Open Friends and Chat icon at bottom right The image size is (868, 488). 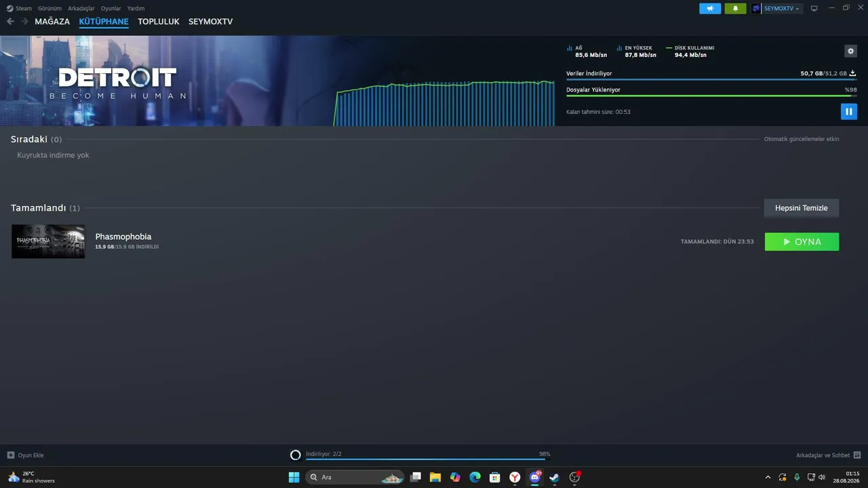click(856, 455)
